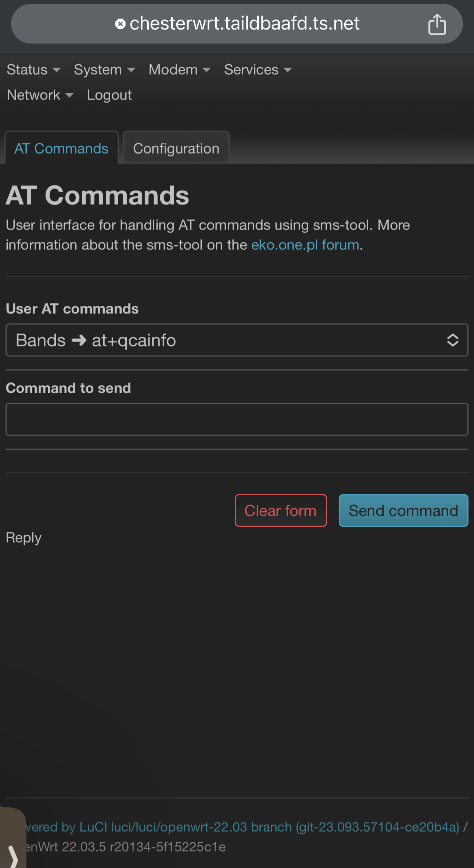Image resolution: width=474 pixels, height=868 pixels.
Task: Expand the System dropdown arrow
Action: [131, 70]
